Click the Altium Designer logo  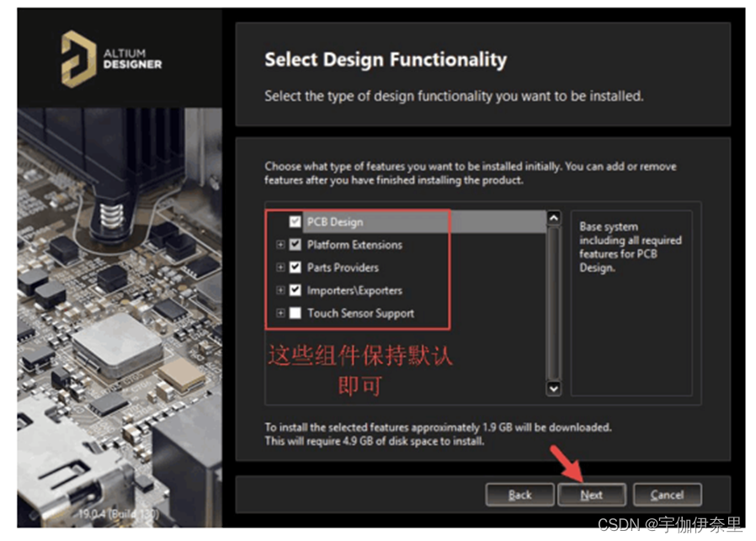(111, 59)
